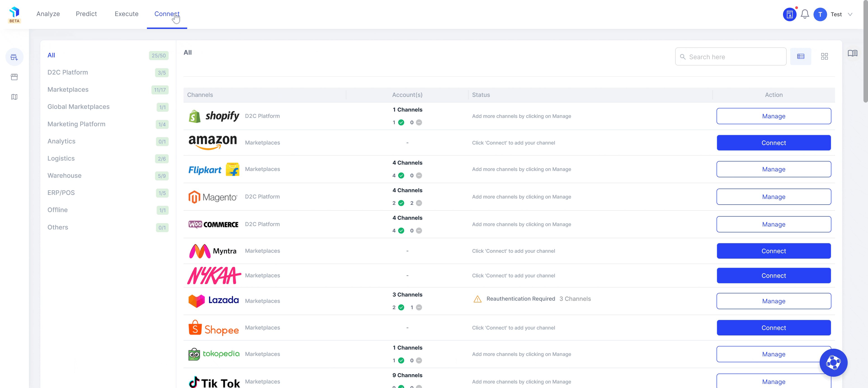This screenshot has width=868, height=388.
Task: Click the search magnifier icon
Action: click(x=682, y=57)
